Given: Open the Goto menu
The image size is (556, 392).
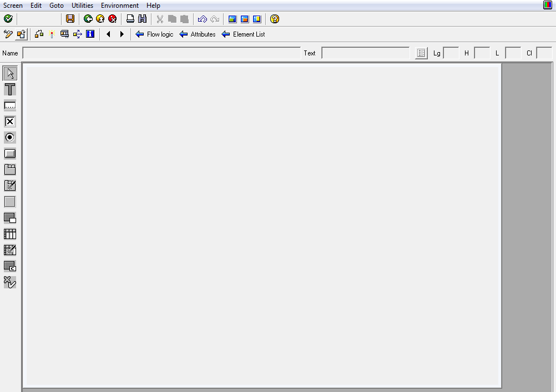Looking at the screenshot, I should pos(57,6).
